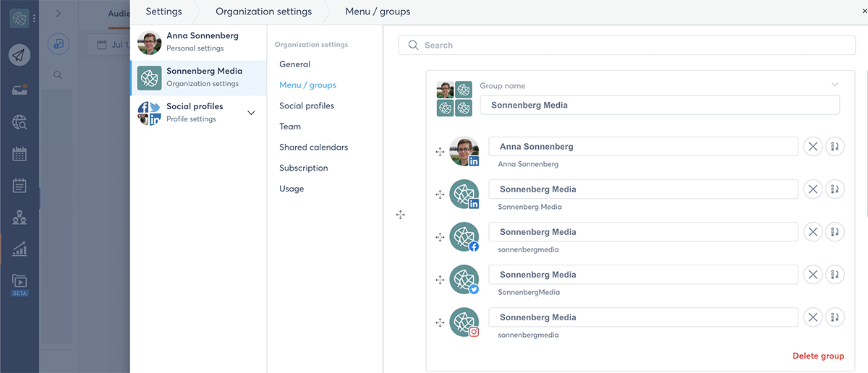The image size is (868, 373).
Task: Open the BETA video library icon
Action: point(20,281)
